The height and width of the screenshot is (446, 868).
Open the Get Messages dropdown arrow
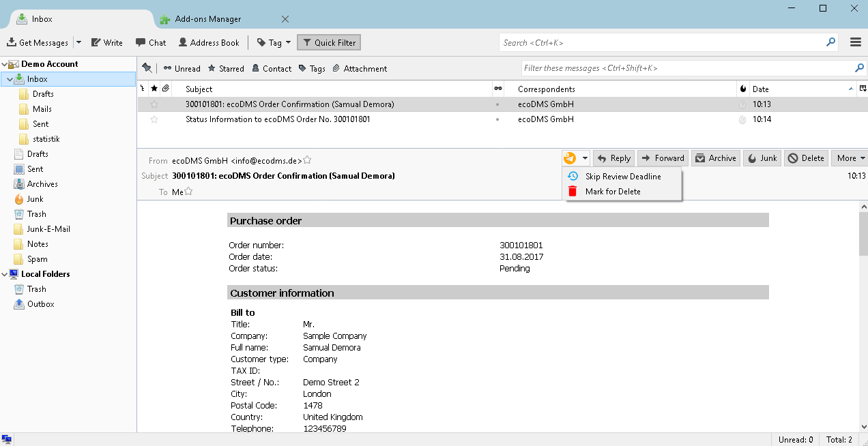point(78,42)
